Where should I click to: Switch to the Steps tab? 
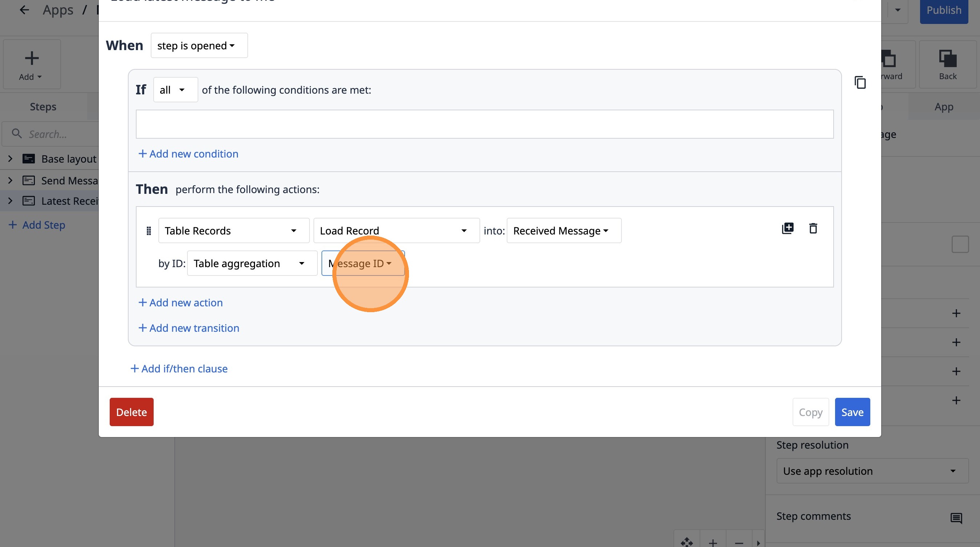tap(43, 107)
